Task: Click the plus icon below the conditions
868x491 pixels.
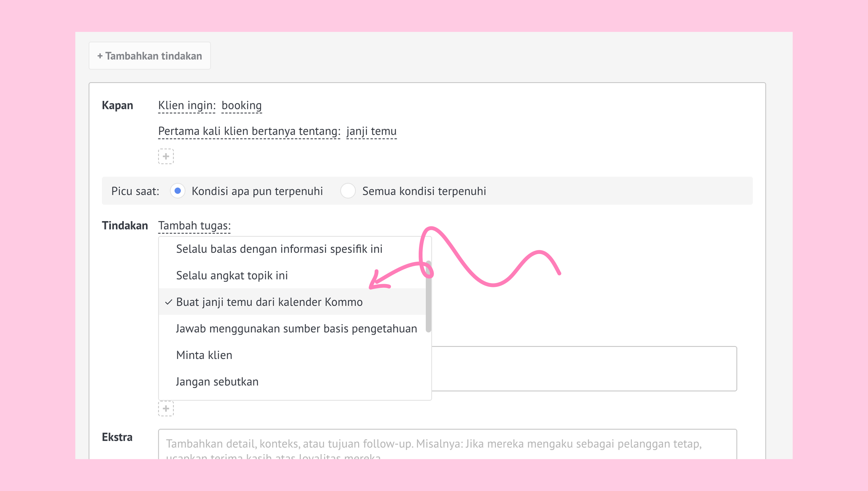Action: (166, 157)
